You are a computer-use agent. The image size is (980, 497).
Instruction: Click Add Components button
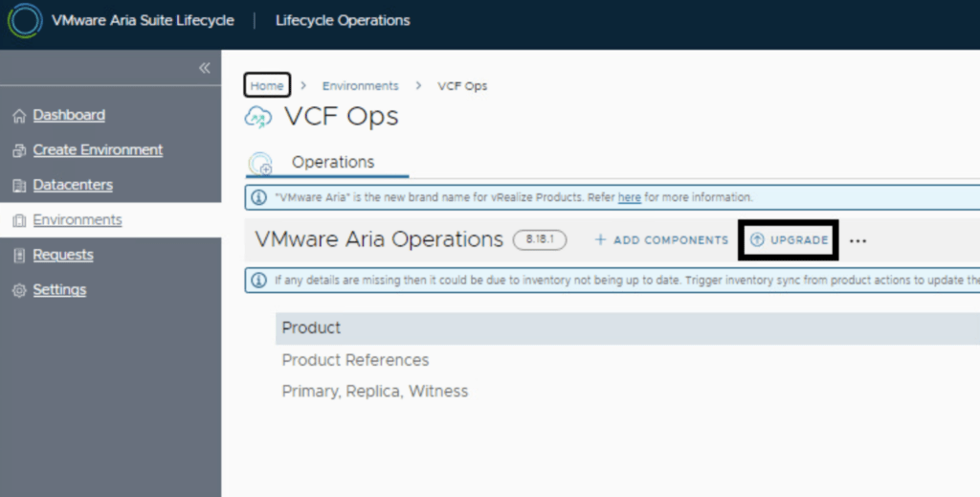click(x=661, y=240)
